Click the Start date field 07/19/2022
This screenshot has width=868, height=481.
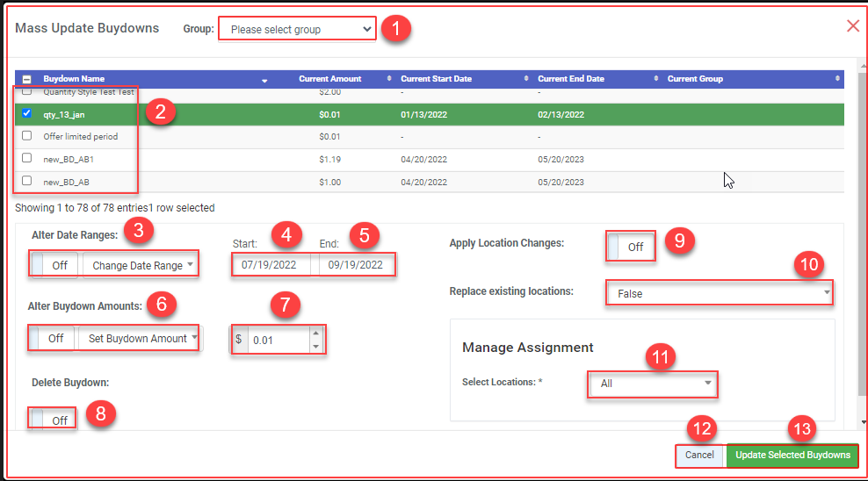271,265
